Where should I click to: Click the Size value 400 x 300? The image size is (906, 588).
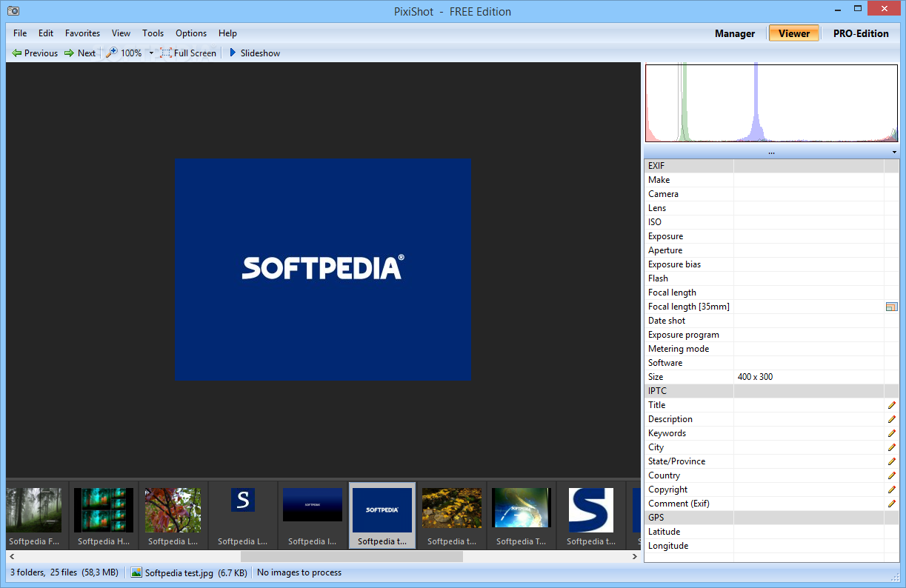(x=755, y=377)
